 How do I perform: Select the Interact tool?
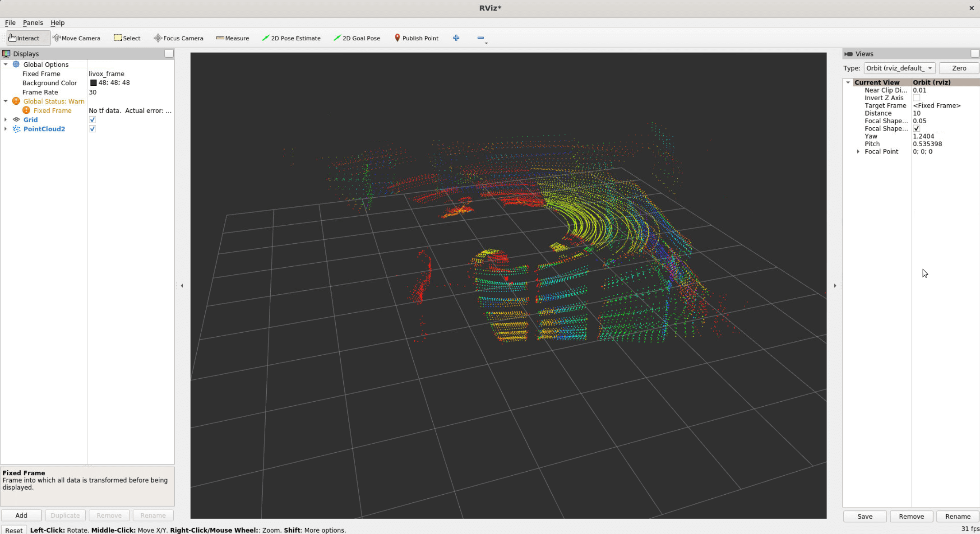pyautogui.click(x=24, y=38)
